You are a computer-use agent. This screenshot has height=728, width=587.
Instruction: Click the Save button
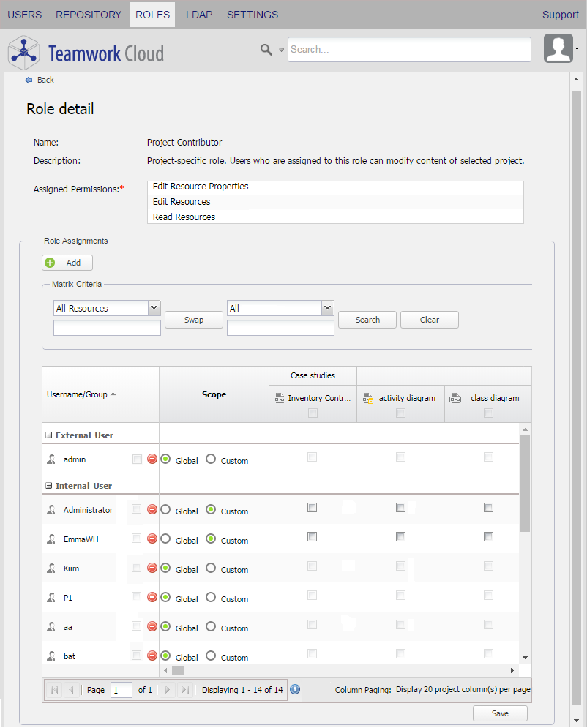click(500, 713)
